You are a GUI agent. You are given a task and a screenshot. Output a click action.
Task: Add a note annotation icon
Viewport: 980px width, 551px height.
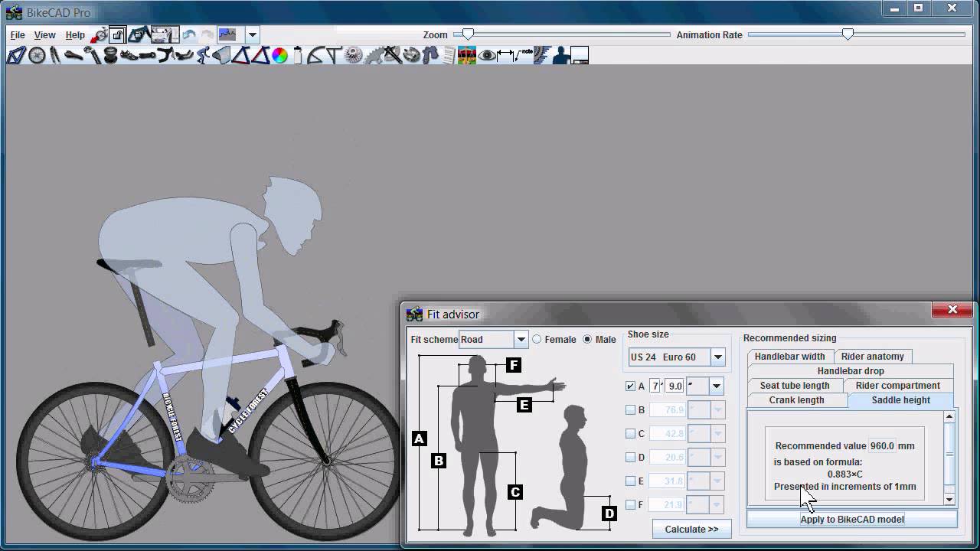[x=524, y=55]
